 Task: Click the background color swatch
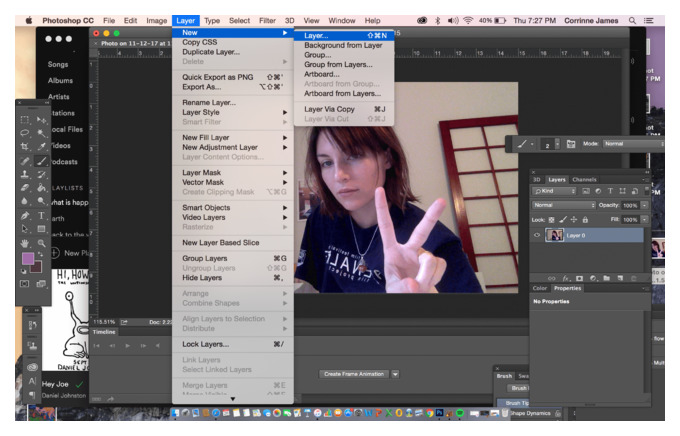pos(37,267)
